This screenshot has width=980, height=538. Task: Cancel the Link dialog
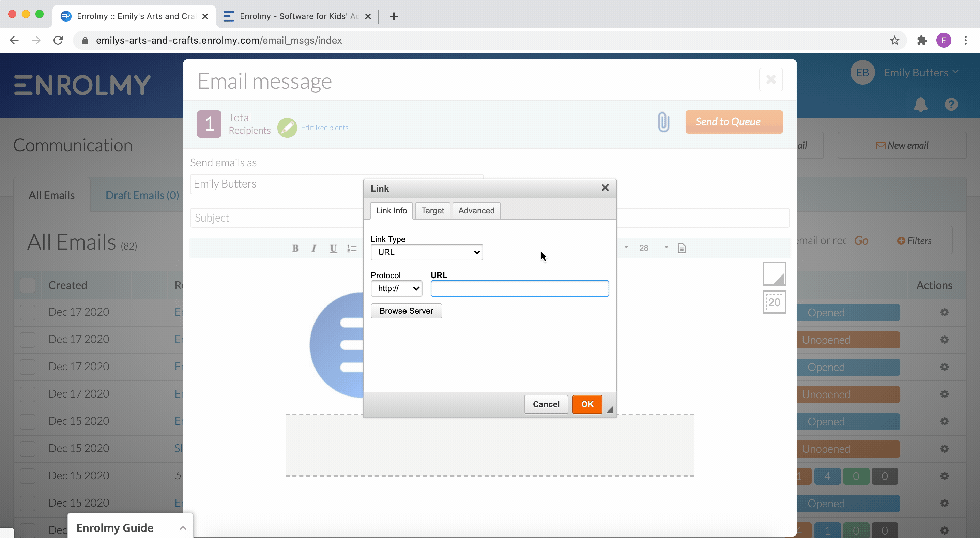pyautogui.click(x=546, y=404)
